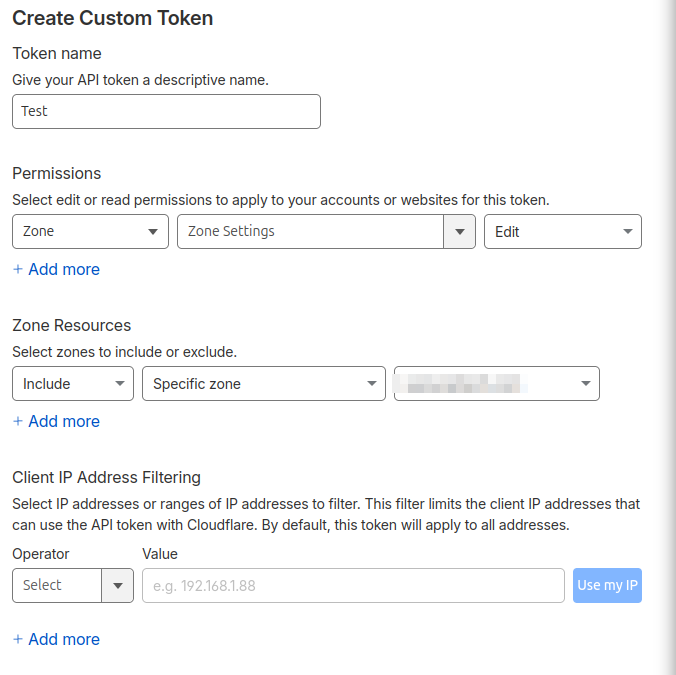Viewport: 676px width, 675px height.
Task: Open the Include zone resources dropdown
Action: click(x=73, y=384)
